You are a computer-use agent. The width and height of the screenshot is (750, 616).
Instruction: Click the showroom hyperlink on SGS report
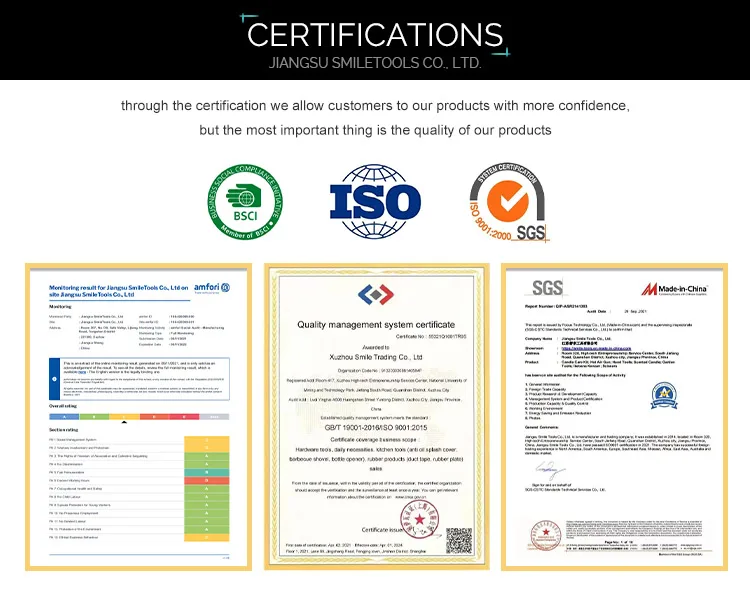(596, 349)
